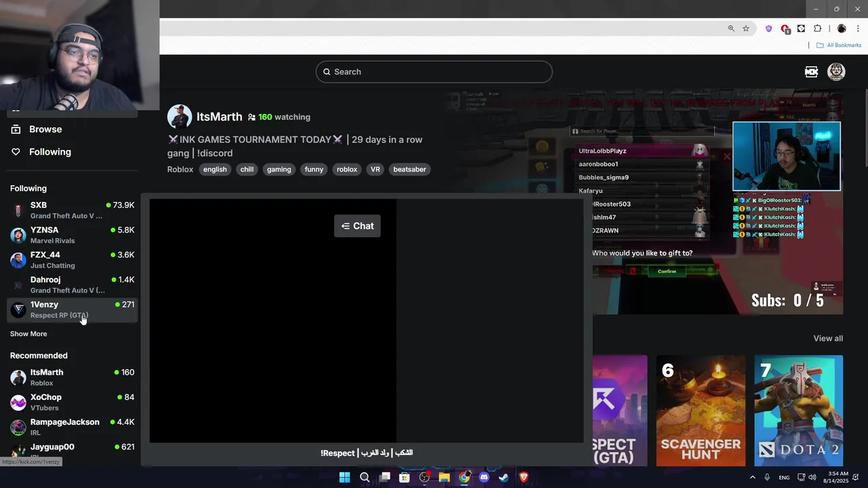Image resolution: width=868 pixels, height=488 pixels.
Task: Open the purple shield VPN extension
Action: pyautogui.click(x=768, y=28)
